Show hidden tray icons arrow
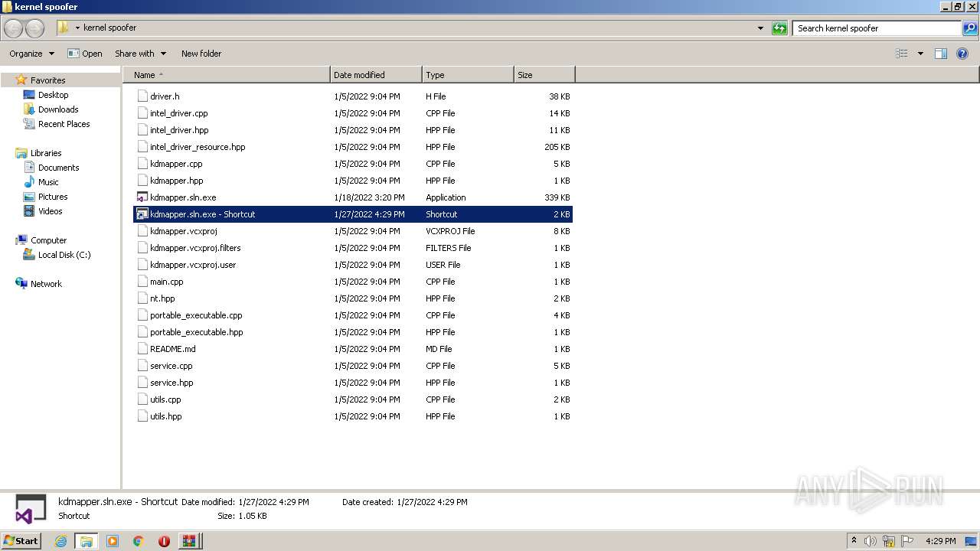The height and width of the screenshot is (551, 980). click(854, 541)
